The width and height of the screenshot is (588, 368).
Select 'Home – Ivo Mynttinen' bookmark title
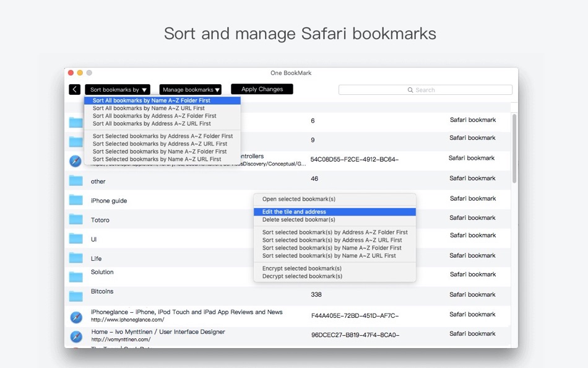(158, 332)
